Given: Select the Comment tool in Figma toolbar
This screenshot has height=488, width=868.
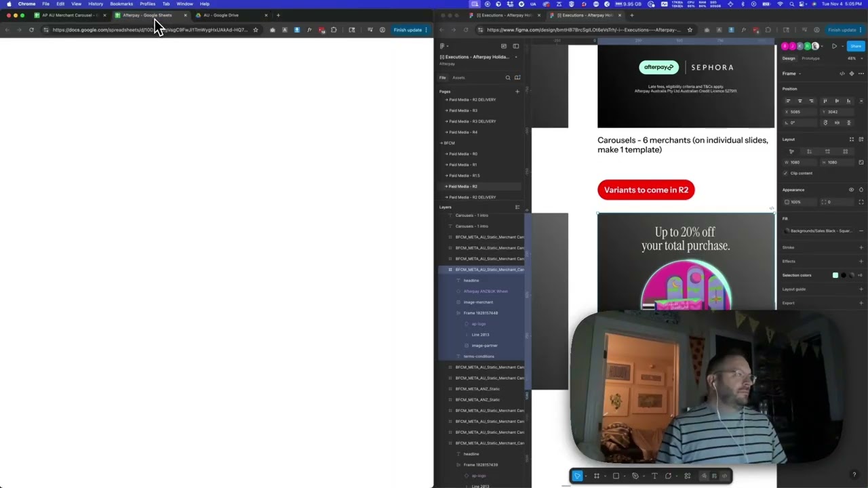Looking at the screenshot, I should [669, 476].
